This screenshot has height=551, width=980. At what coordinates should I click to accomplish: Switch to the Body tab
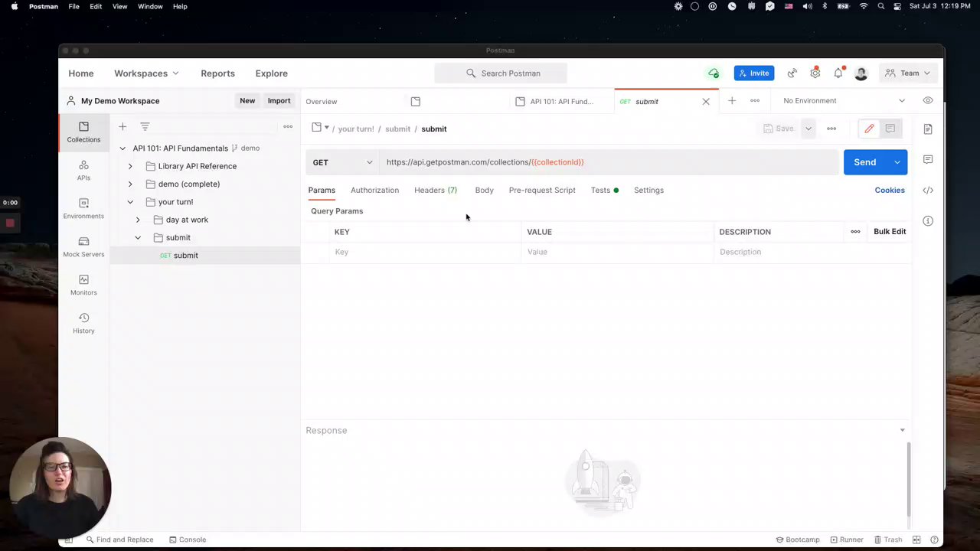pyautogui.click(x=484, y=190)
